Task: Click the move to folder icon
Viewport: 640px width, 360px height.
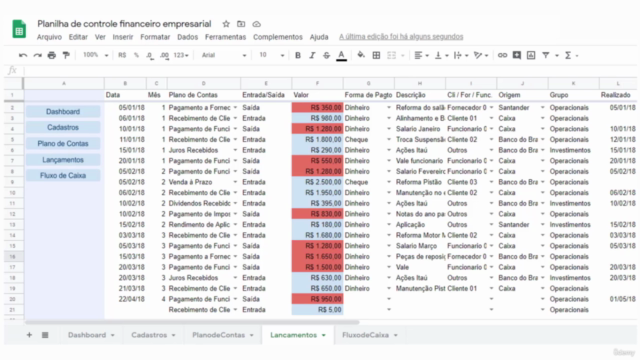Action: (x=241, y=24)
